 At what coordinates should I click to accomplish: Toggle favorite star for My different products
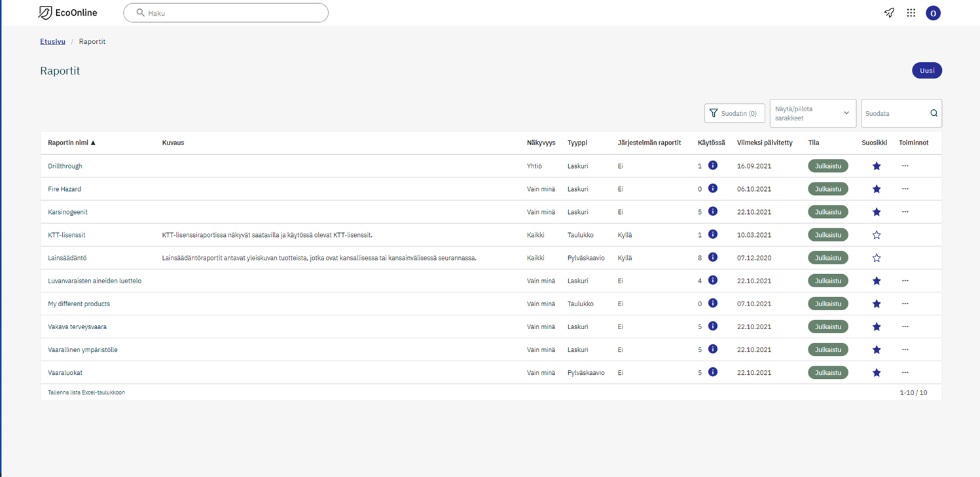pos(877,304)
